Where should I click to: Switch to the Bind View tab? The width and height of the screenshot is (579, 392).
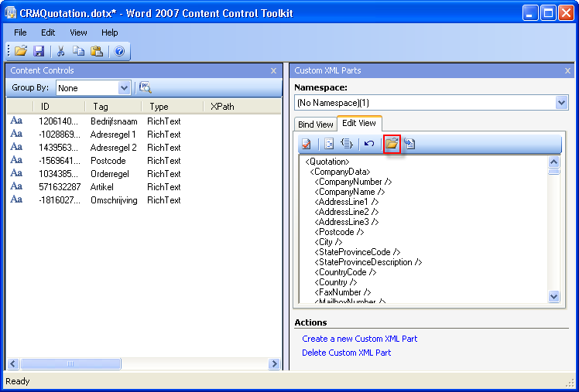[316, 124]
